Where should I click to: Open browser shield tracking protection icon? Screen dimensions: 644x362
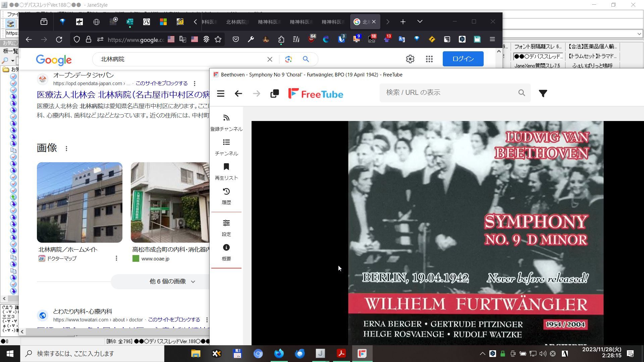(x=76, y=40)
